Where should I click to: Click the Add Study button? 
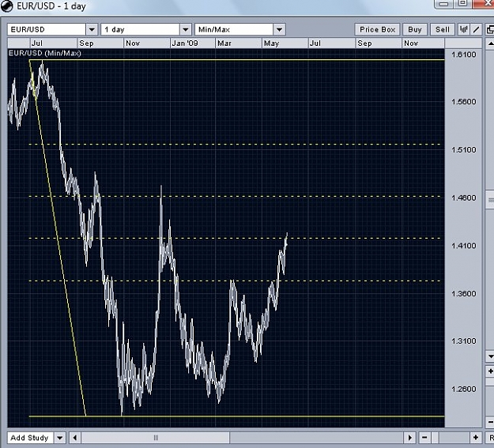tap(30, 438)
